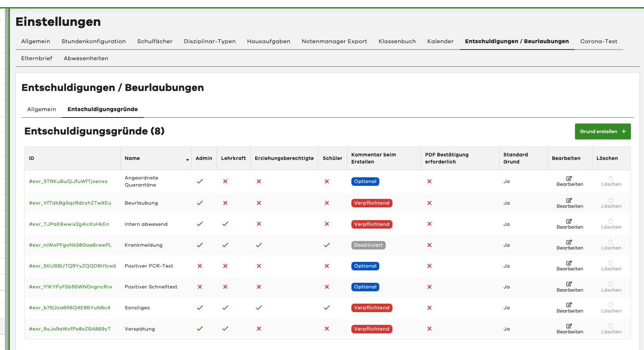Delete the Sonstiges reason via trash icon

click(x=610, y=305)
